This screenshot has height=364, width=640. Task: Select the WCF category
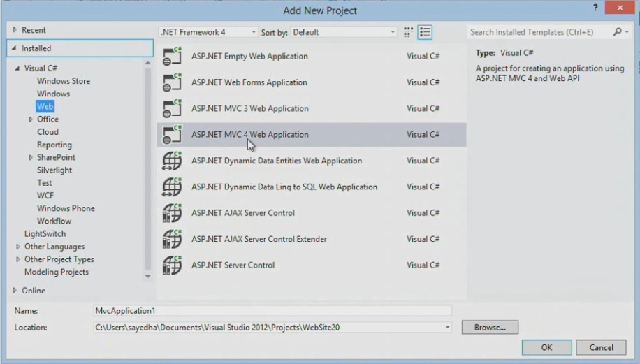click(45, 196)
